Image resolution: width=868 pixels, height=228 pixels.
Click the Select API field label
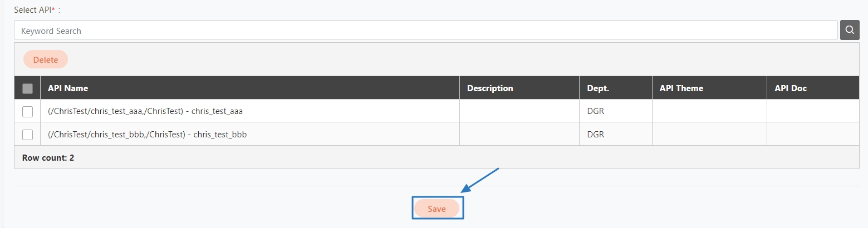(36, 10)
